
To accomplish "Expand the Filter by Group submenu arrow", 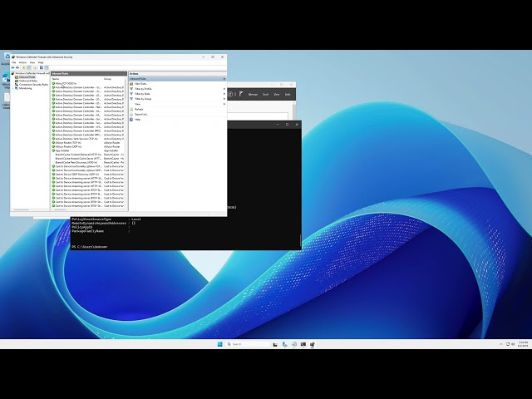I will [224, 99].
